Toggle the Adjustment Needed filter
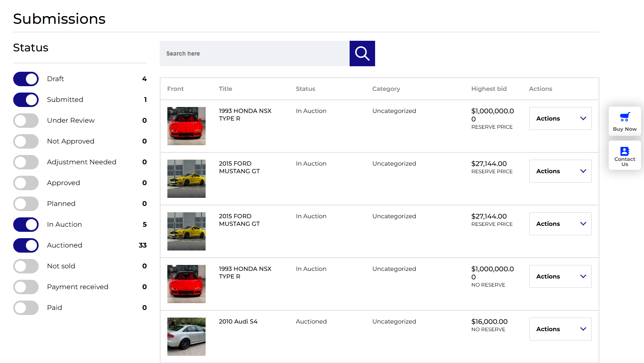644x363 pixels. click(x=26, y=162)
